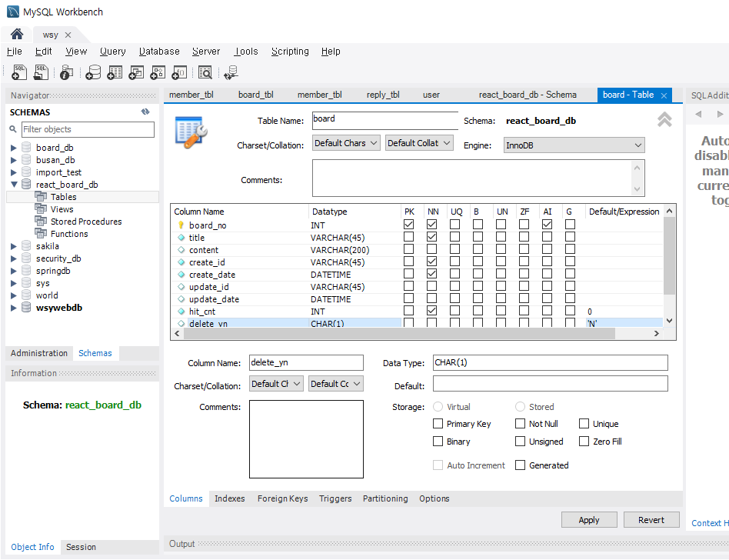Expand the sakila schema
729x560 pixels.
[x=14, y=246]
